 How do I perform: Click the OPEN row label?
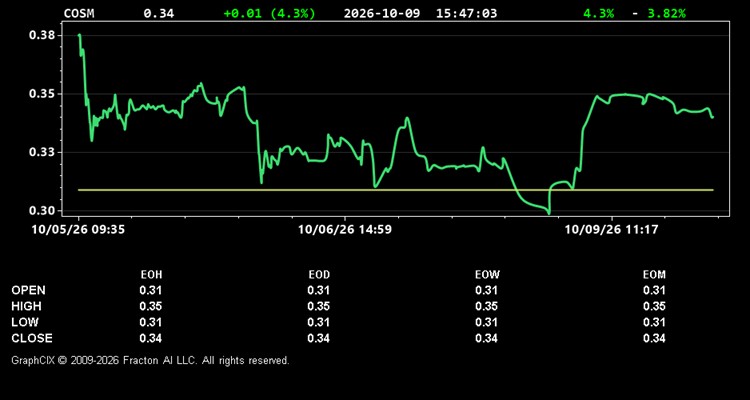pos(28,290)
